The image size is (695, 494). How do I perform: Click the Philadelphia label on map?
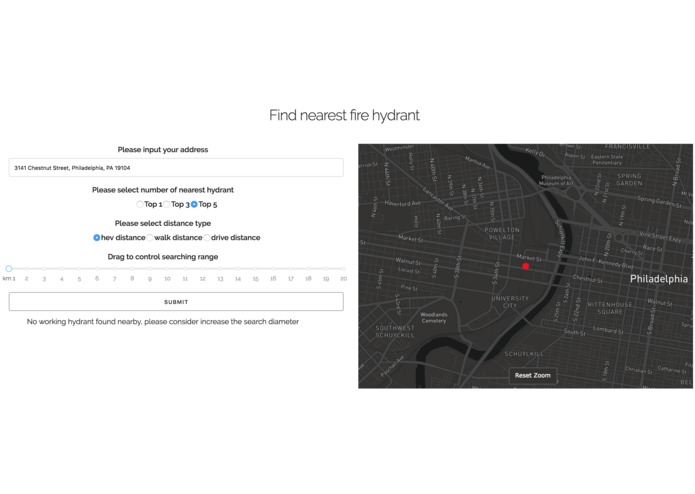pos(659,279)
